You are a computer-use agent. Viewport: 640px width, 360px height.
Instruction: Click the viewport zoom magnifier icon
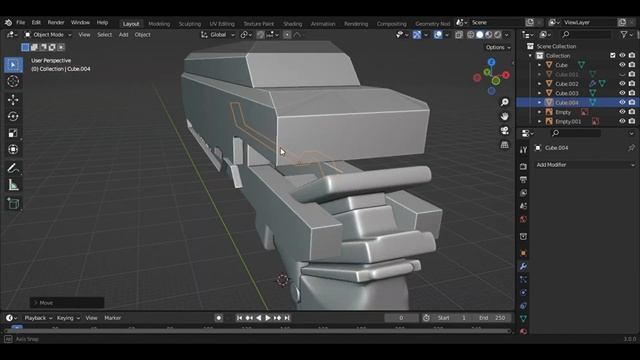click(x=505, y=102)
